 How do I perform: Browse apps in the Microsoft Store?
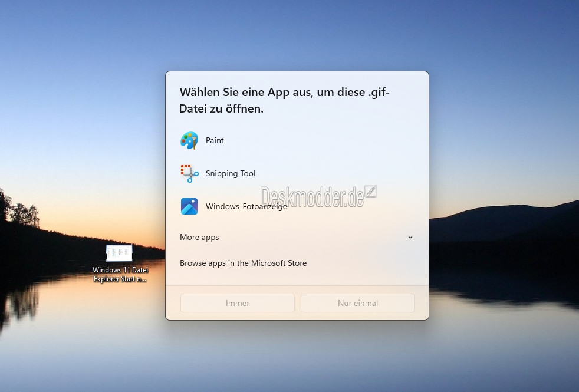(x=243, y=263)
